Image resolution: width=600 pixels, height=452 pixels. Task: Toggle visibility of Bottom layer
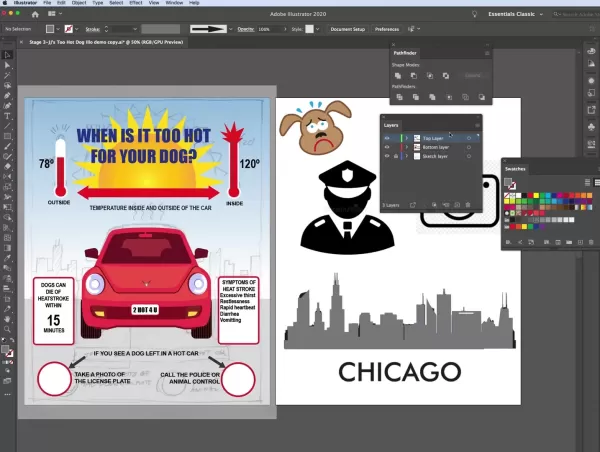387,147
